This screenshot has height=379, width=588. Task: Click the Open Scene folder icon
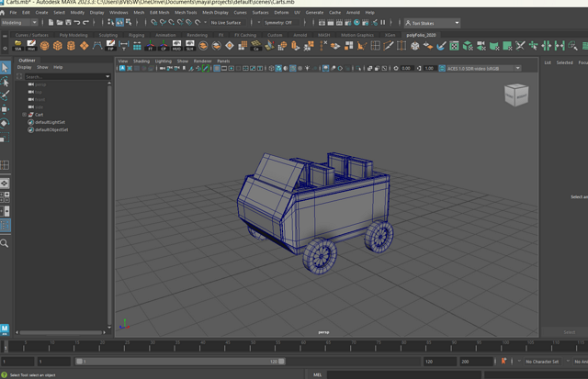tap(60, 22)
